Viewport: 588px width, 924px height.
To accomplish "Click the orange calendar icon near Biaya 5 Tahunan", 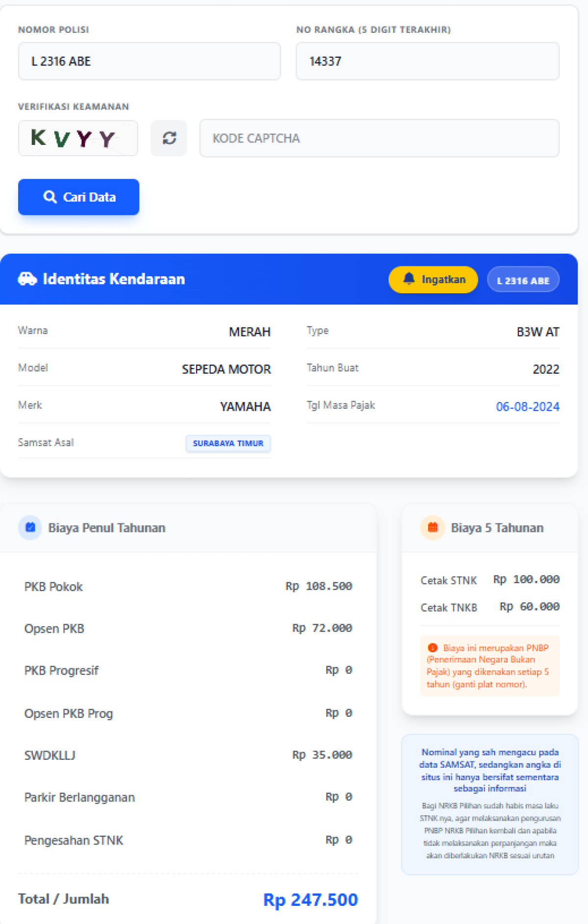I will [x=433, y=527].
